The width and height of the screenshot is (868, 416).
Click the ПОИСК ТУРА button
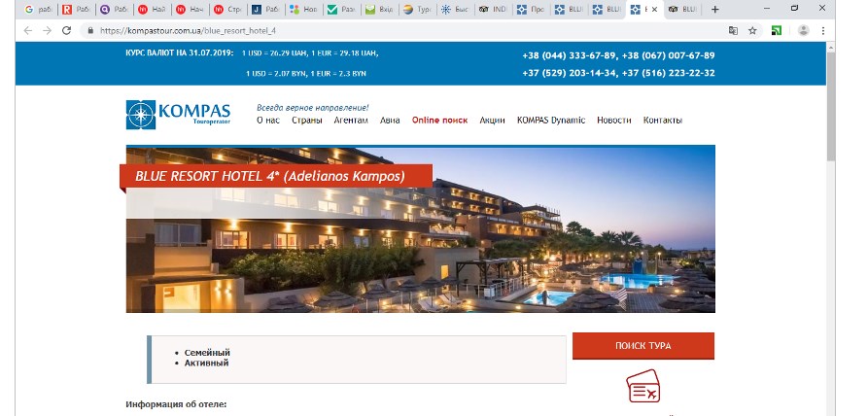point(643,346)
